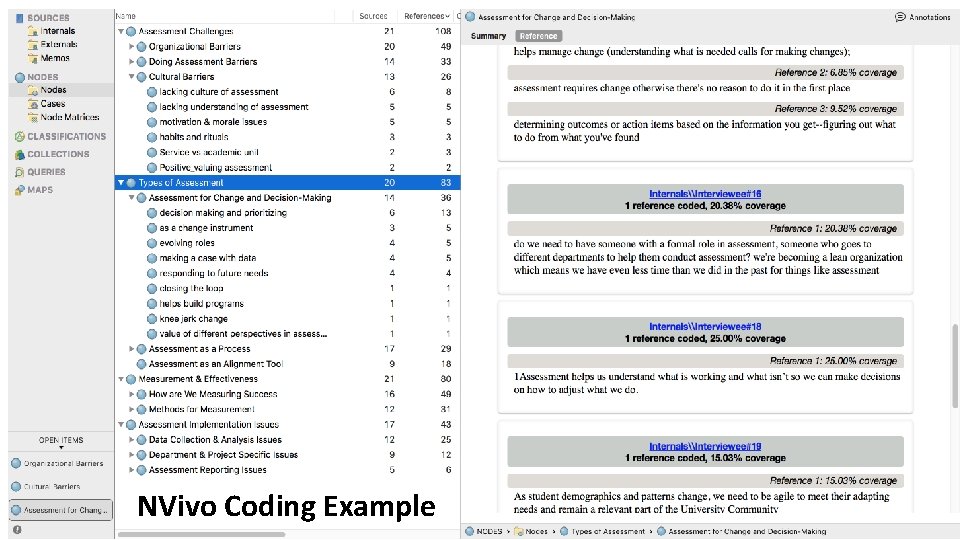Image resolution: width=960 pixels, height=540 pixels.
Task: Select the Service vs academic unit row
Action: (287, 152)
